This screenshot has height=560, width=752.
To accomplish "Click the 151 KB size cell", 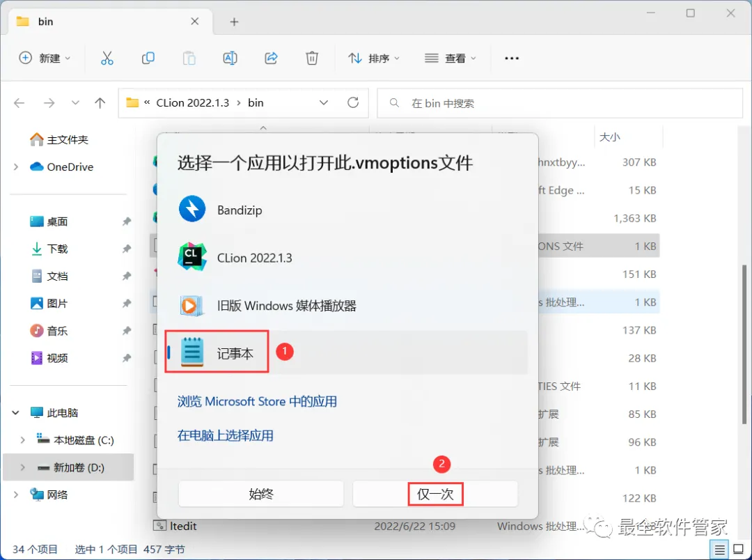I will click(x=639, y=274).
